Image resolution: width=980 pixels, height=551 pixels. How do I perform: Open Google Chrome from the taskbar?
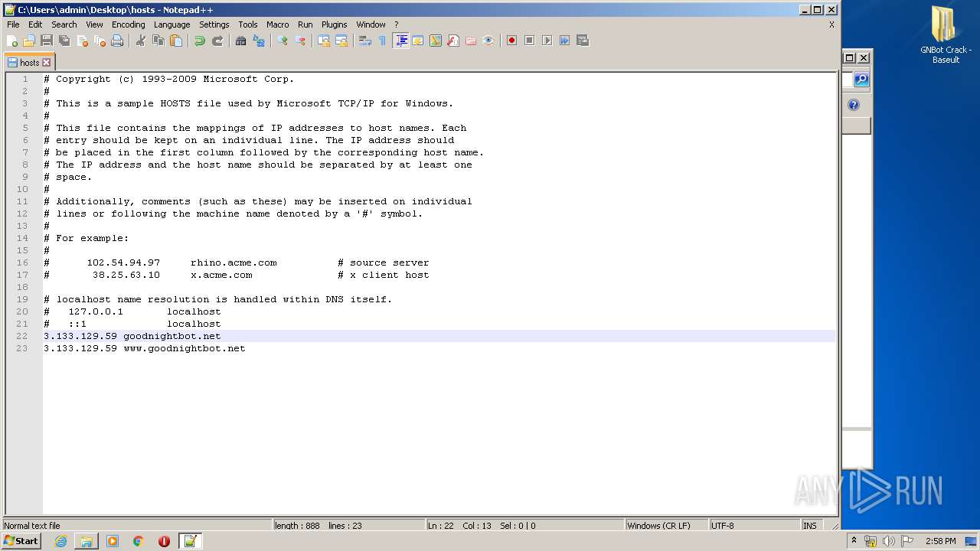[x=139, y=541]
